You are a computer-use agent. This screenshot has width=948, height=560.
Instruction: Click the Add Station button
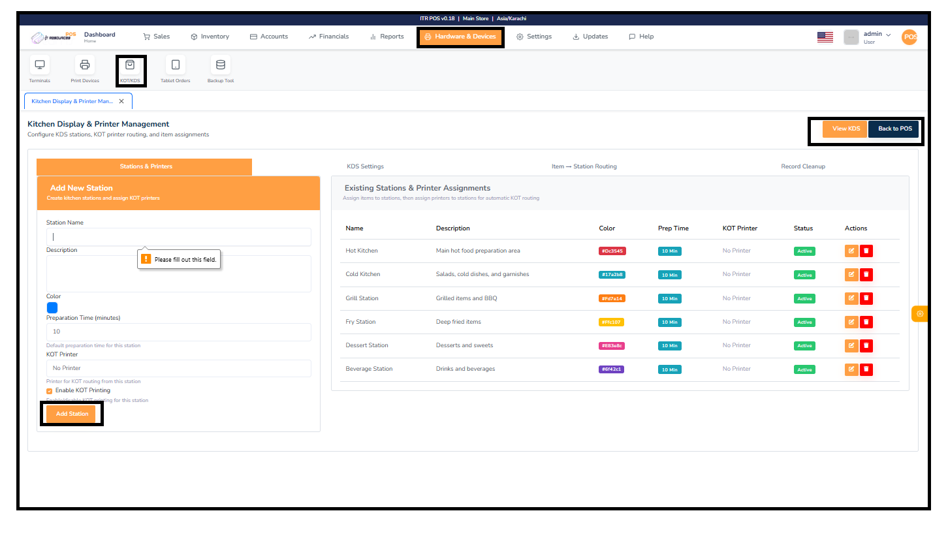[71, 413]
